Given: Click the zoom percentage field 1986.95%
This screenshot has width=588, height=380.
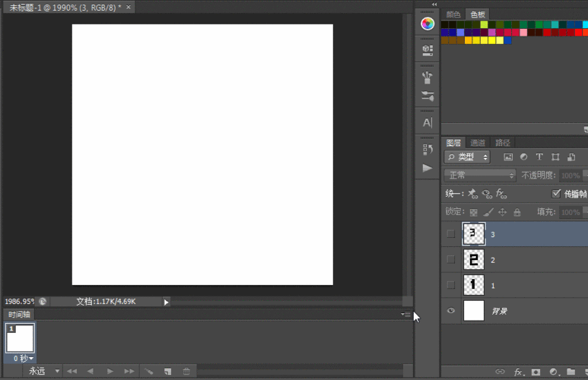Looking at the screenshot, I should [x=20, y=301].
